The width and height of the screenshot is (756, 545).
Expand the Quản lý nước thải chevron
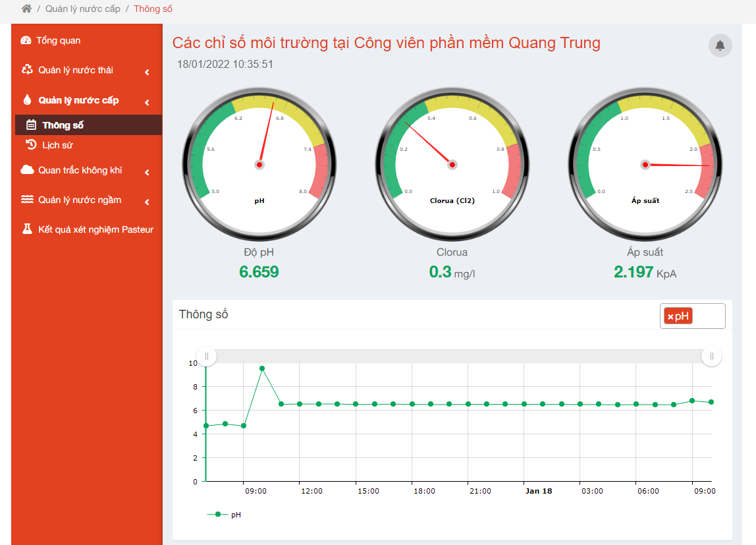click(147, 72)
